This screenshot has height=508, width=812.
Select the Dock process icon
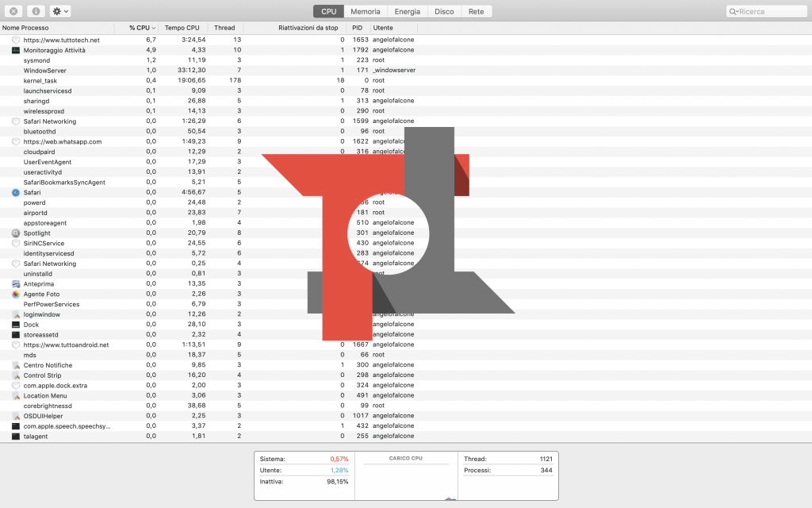point(16,325)
